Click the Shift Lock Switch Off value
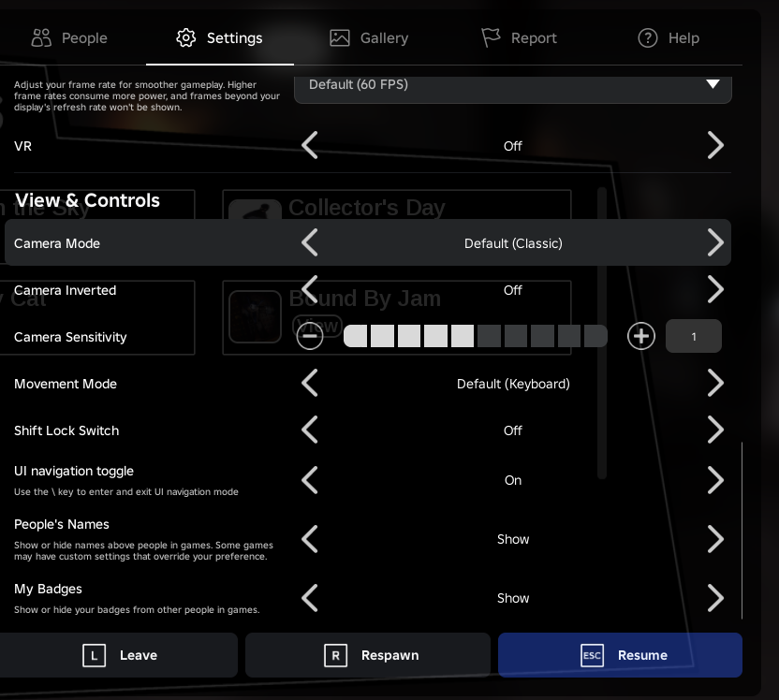779x700 pixels. pos(513,430)
